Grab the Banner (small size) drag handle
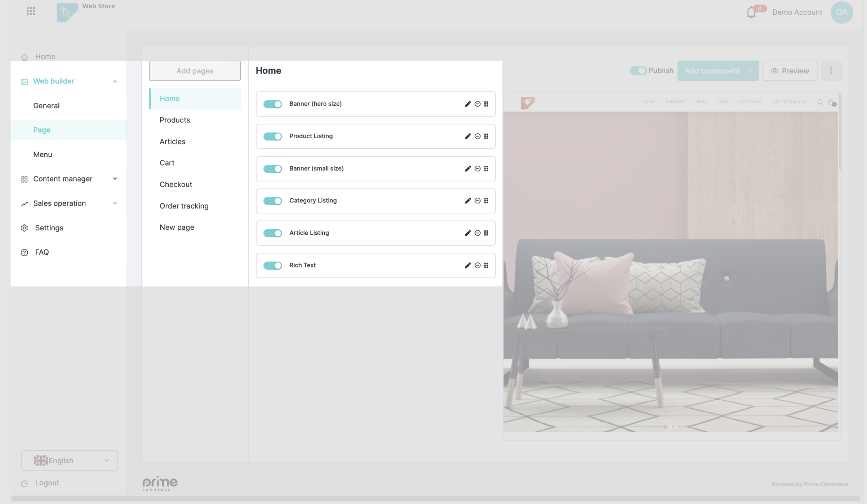This screenshot has width=867, height=504. pyautogui.click(x=486, y=168)
